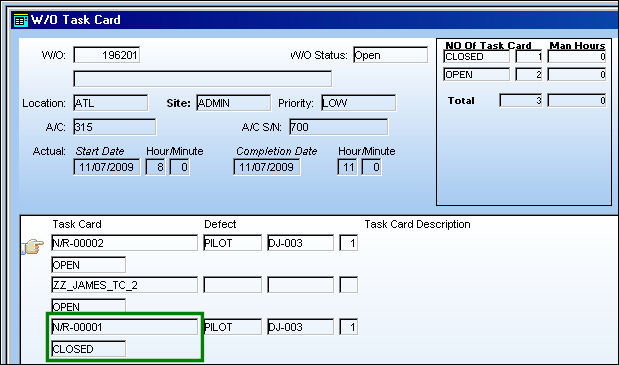Click the NO Of Task Card heading
The height and width of the screenshot is (365, 619).
488,45
